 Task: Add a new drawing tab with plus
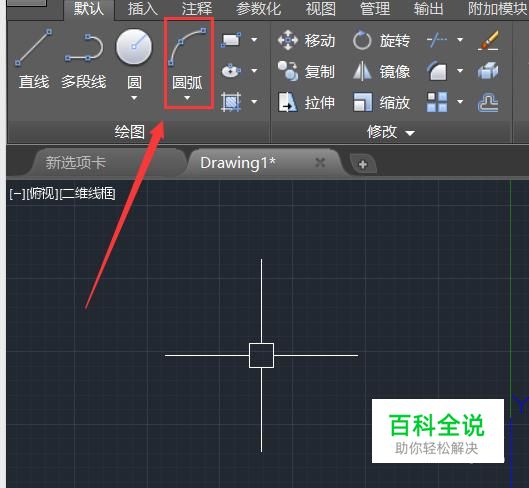pyautogui.click(x=363, y=164)
